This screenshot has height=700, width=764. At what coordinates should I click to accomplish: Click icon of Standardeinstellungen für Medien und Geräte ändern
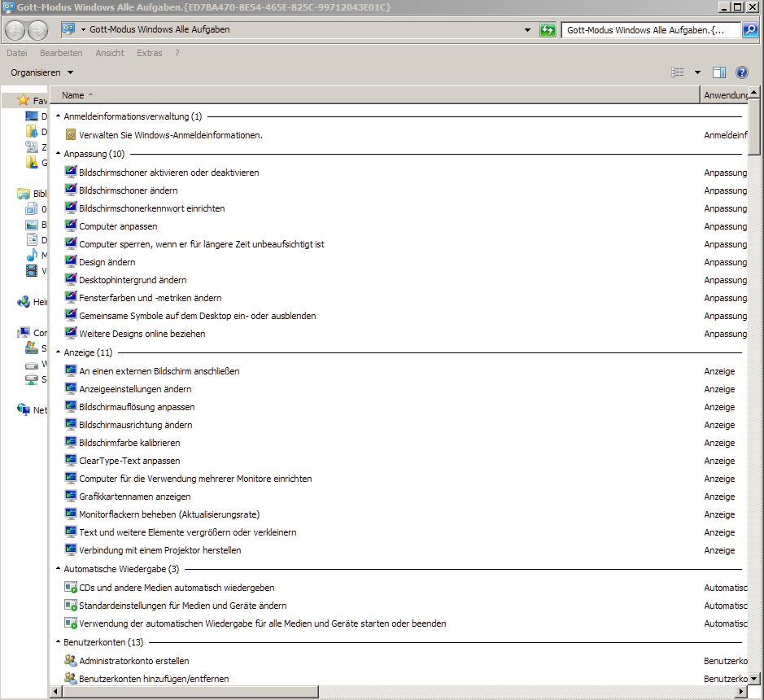pos(71,606)
